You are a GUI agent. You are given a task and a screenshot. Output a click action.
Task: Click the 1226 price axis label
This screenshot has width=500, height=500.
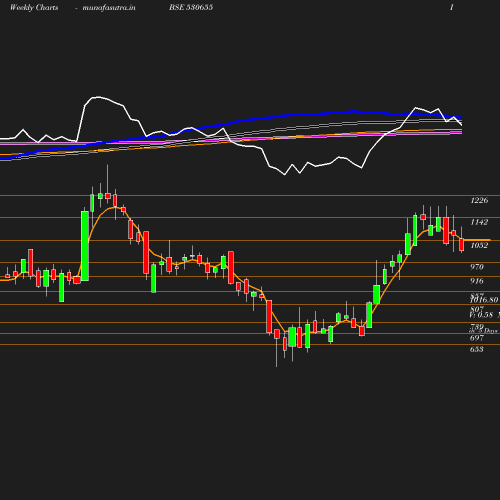point(479,200)
